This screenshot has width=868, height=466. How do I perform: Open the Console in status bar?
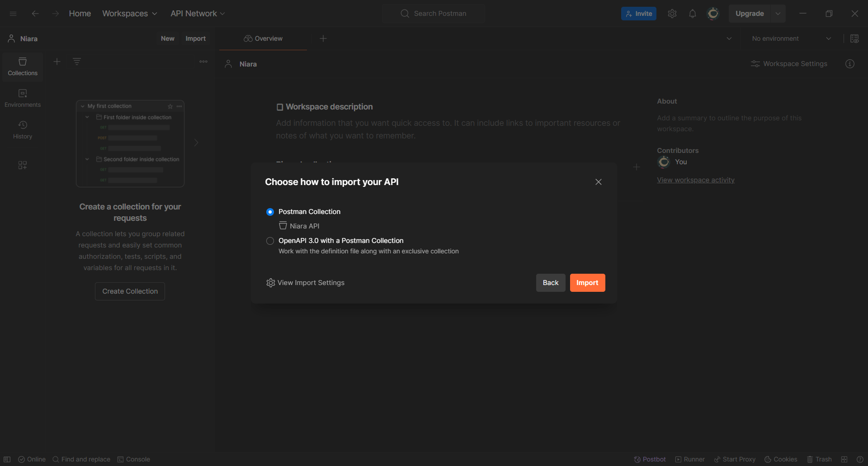(x=134, y=459)
